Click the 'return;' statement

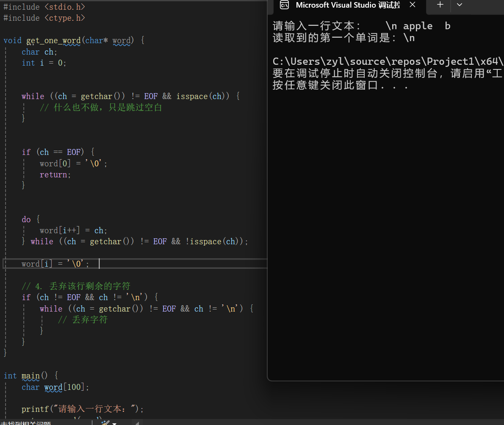[x=55, y=175]
